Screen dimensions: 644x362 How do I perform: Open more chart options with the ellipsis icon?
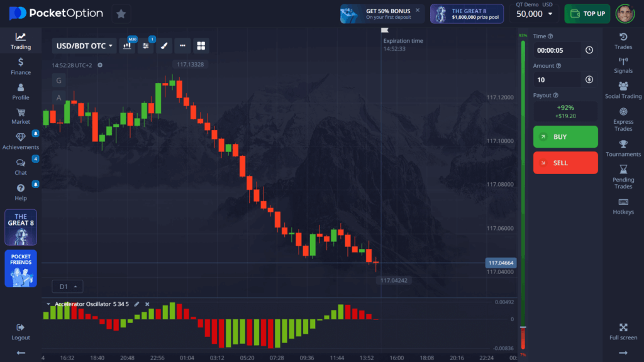[x=182, y=46]
